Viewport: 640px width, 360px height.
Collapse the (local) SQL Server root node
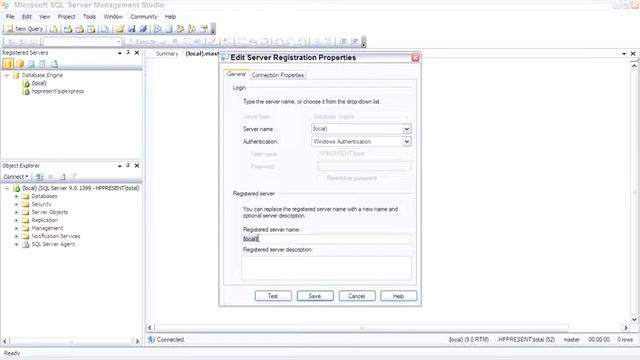7,189
